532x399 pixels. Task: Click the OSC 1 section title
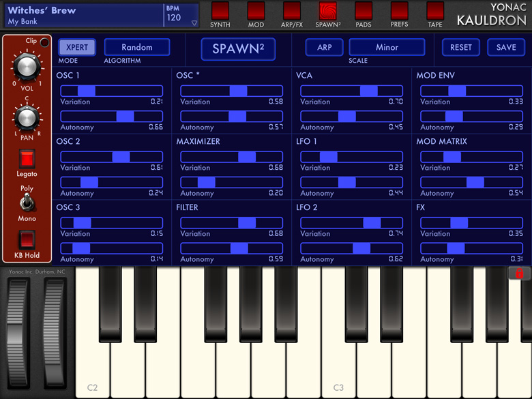click(68, 75)
